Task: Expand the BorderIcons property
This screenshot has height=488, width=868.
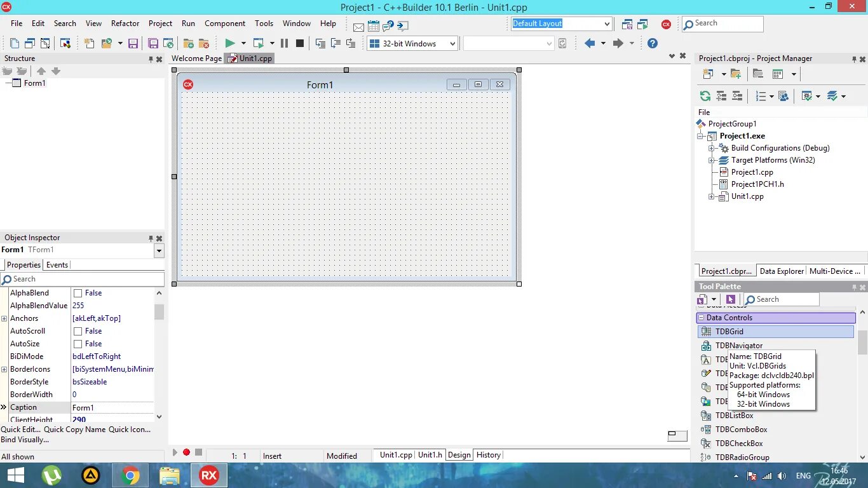Action: (x=4, y=369)
